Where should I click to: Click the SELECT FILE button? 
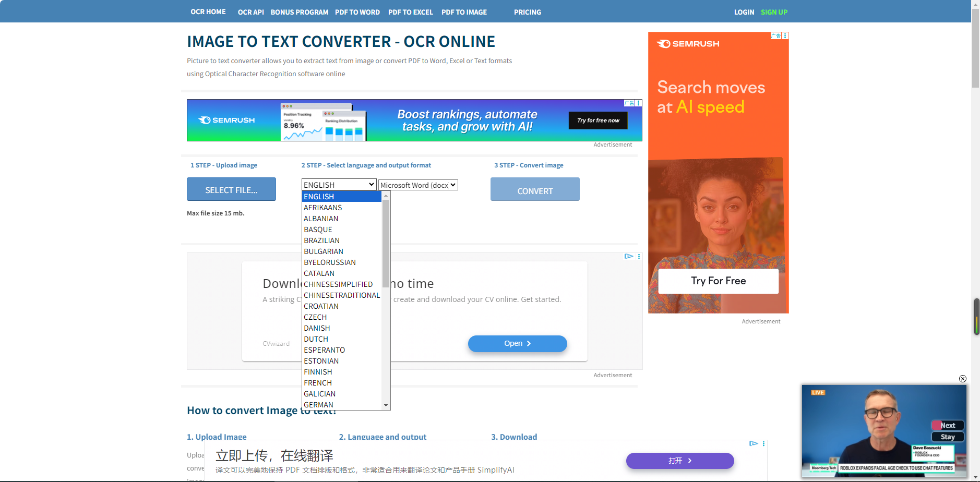tap(231, 189)
